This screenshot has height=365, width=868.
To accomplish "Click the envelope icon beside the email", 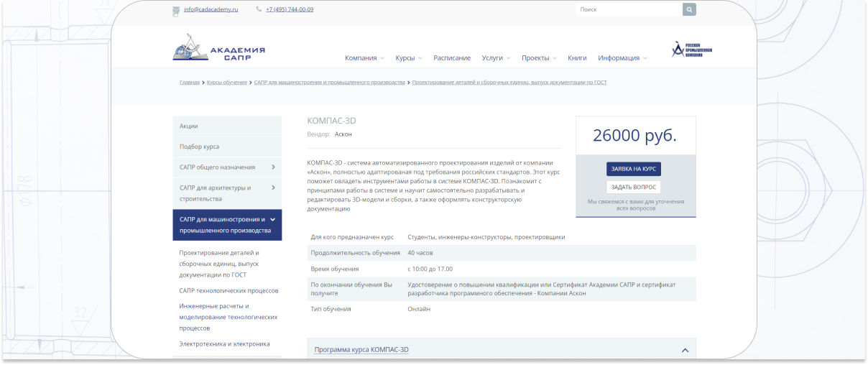I will pyautogui.click(x=176, y=10).
